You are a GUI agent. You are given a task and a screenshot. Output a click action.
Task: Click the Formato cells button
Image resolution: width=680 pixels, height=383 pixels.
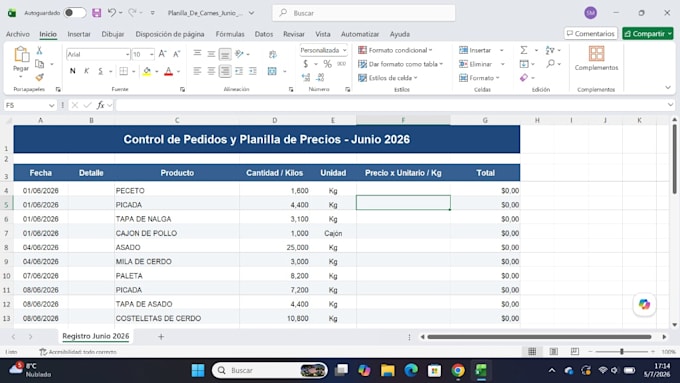(x=479, y=78)
